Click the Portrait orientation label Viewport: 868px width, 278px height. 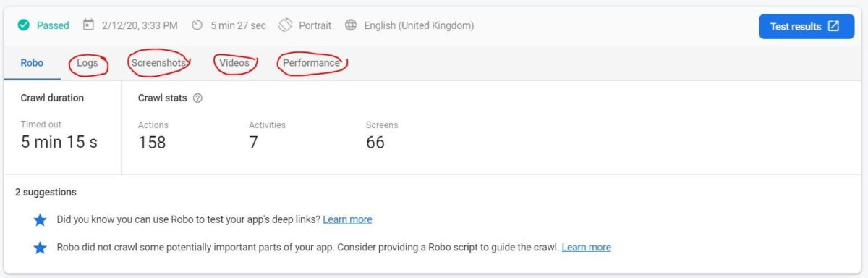[x=315, y=25]
